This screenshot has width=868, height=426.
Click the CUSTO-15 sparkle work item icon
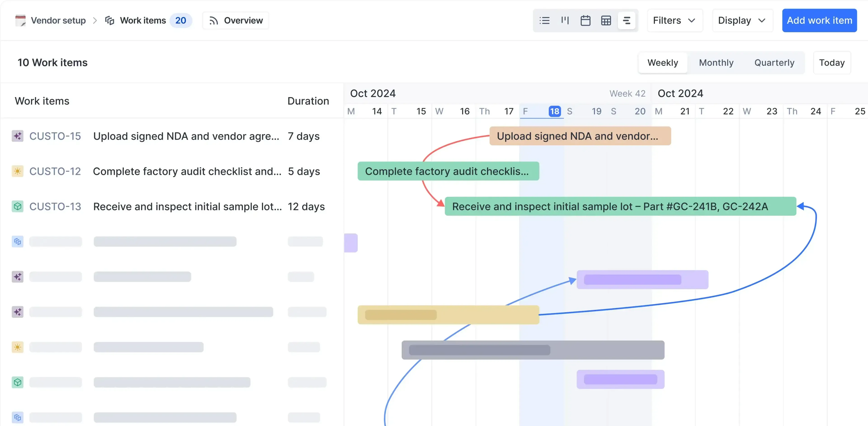(18, 136)
